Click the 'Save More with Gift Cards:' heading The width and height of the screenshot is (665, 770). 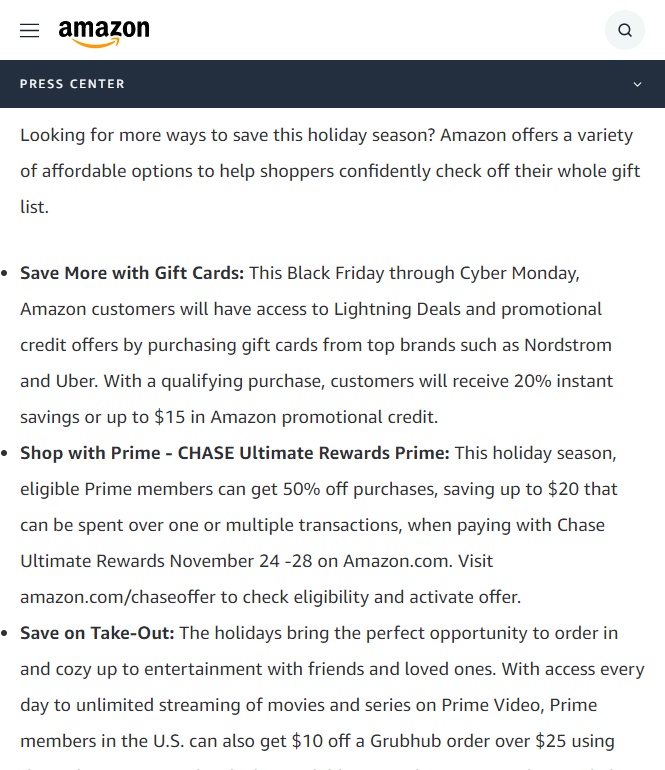pyautogui.click(x=132, y=273)
